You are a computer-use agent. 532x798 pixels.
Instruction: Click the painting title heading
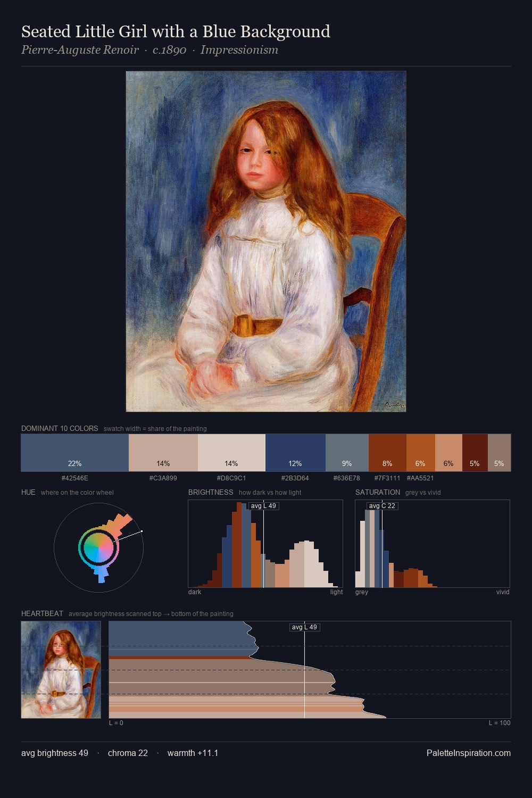[176, 31]
